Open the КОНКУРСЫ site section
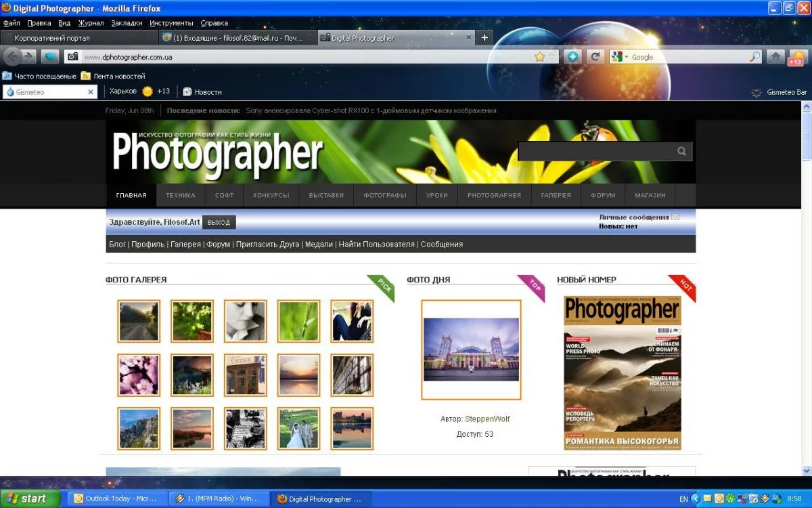Viewport: 812px width, 508px height. click(x=271, y=195)
